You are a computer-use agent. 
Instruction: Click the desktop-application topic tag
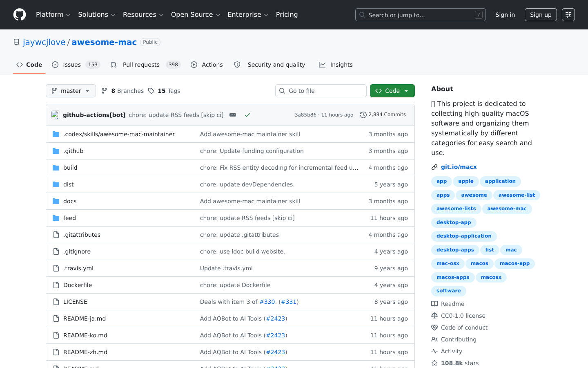[464, 236]
